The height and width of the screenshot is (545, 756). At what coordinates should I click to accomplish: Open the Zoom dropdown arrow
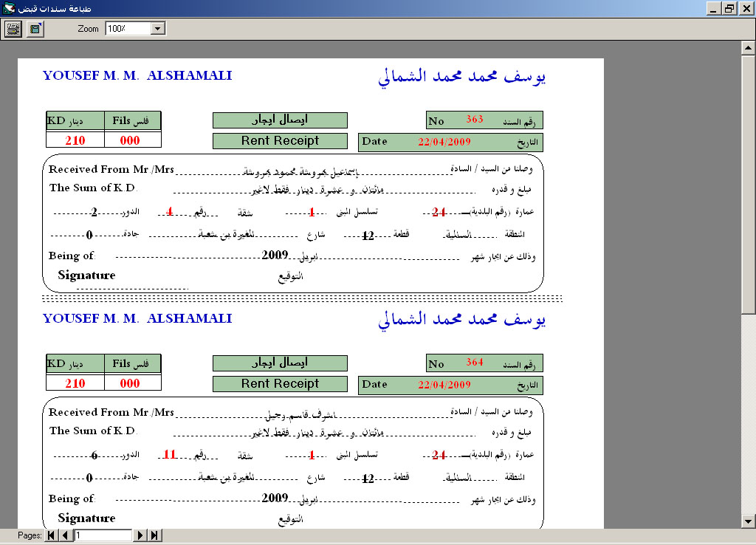[x=157, y=28]
